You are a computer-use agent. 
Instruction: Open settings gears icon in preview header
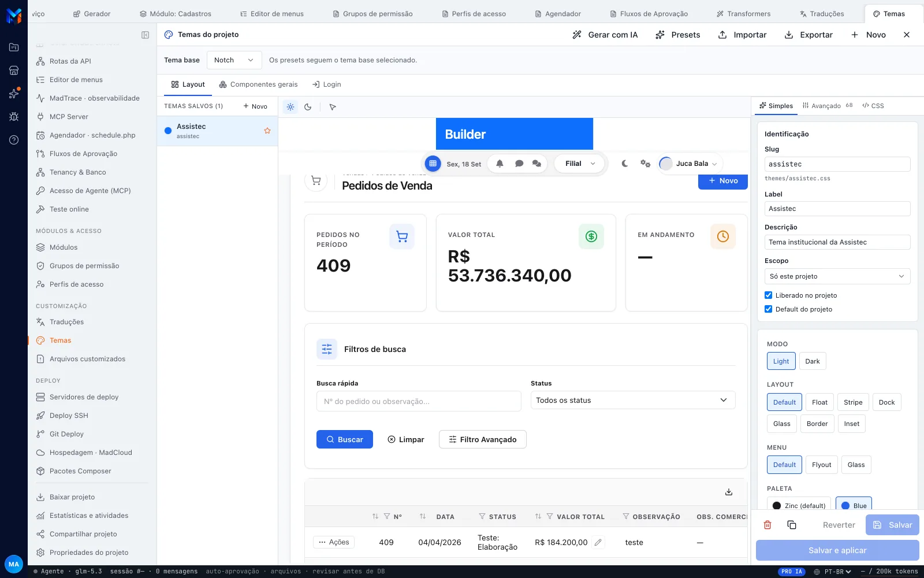(x=646, y=164)
